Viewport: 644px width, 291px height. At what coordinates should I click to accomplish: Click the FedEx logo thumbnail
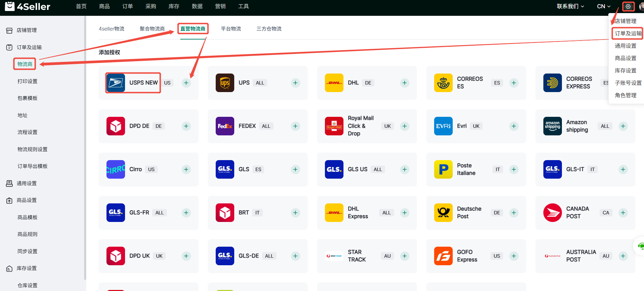225,126
